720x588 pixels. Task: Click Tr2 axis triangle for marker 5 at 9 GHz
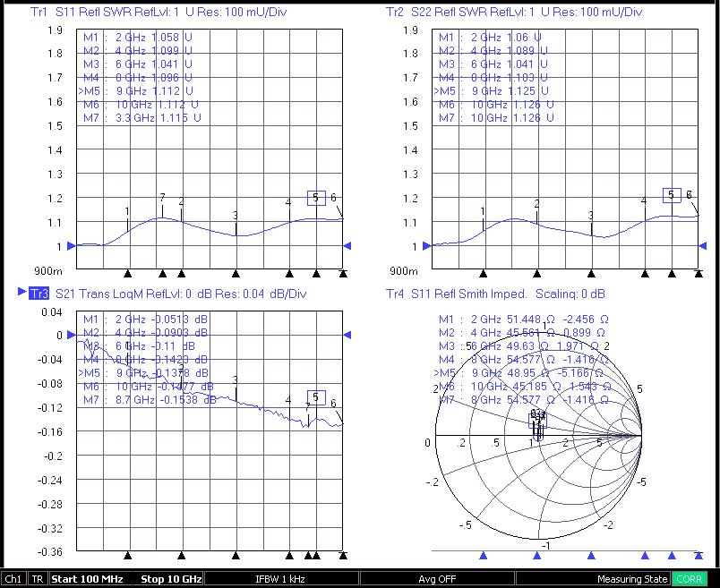(x=672, y=274)
